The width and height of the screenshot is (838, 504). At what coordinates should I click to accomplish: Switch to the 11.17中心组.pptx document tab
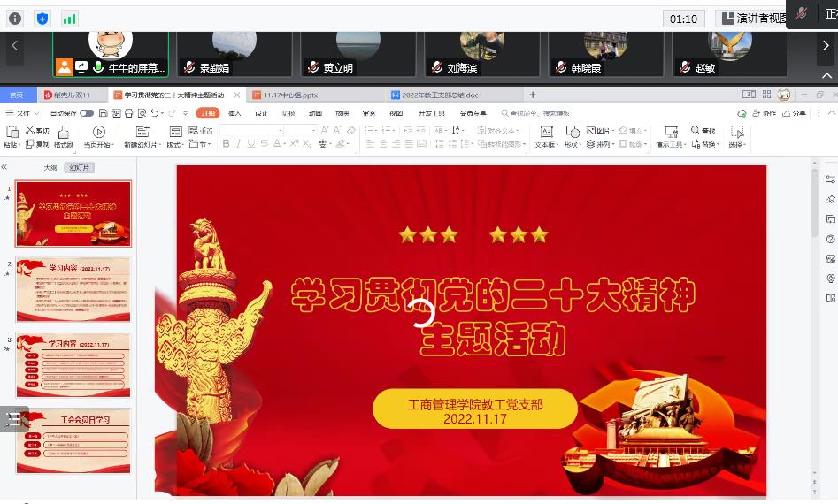[x=290, y=95]
